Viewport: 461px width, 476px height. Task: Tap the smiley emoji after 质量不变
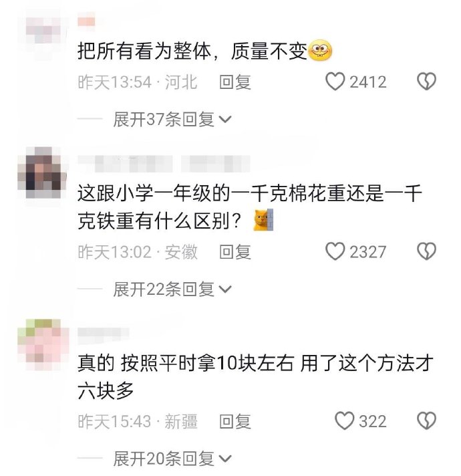click(320, 51)
